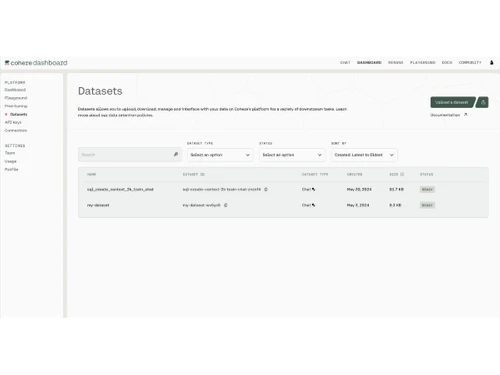This screenshot has height=375, width=500.
Task: Open the user profile avatar icon
Action: pyautogui.click(x=491, y=62)
